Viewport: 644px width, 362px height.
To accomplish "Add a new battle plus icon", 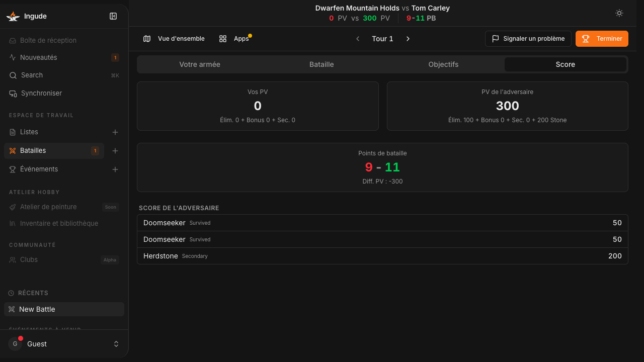I will pos(115,151).
